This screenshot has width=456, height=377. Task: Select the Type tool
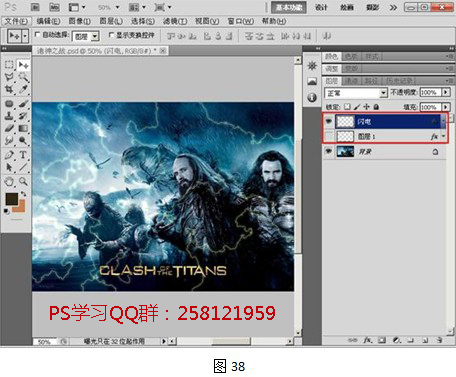(23, 155)
